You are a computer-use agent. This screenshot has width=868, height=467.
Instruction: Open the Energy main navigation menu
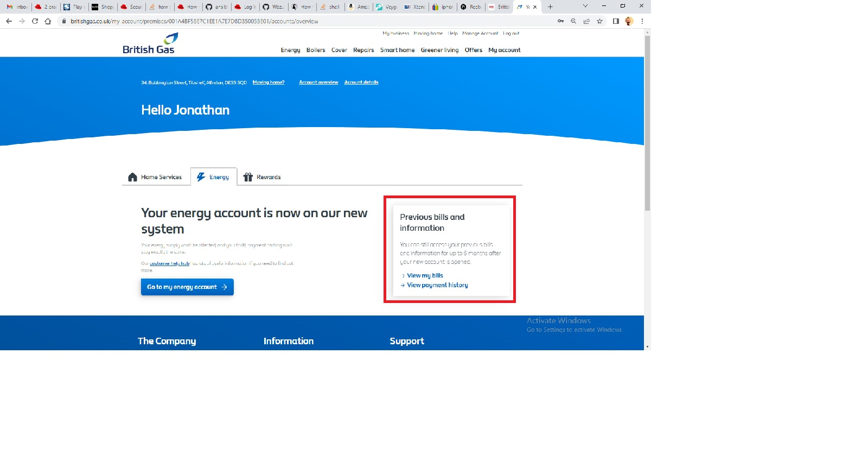290,50
